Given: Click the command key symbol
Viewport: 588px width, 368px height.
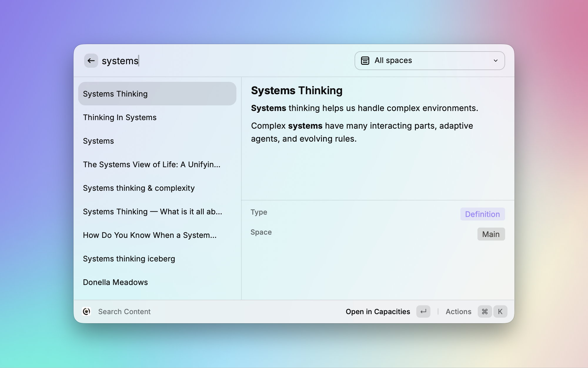Looking at the screenshot, I should point(485,311).
